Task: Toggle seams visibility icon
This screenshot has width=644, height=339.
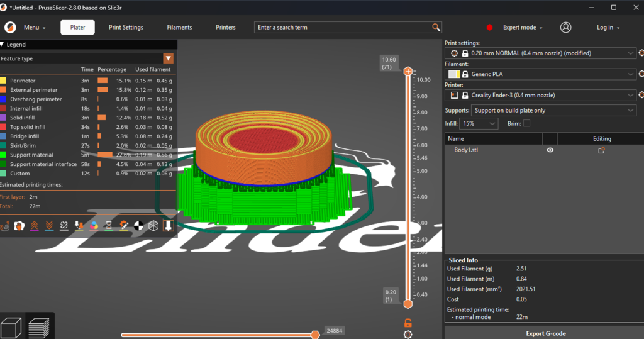Action: coord(64,226)
